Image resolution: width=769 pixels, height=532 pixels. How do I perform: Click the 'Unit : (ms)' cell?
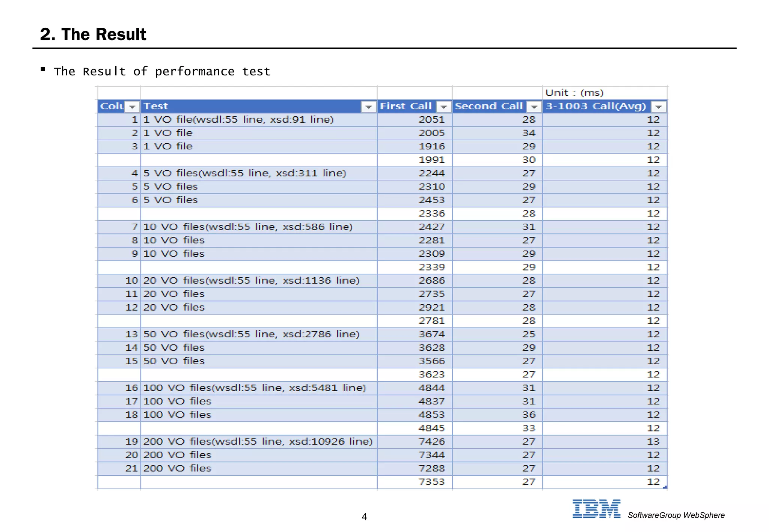605,93
